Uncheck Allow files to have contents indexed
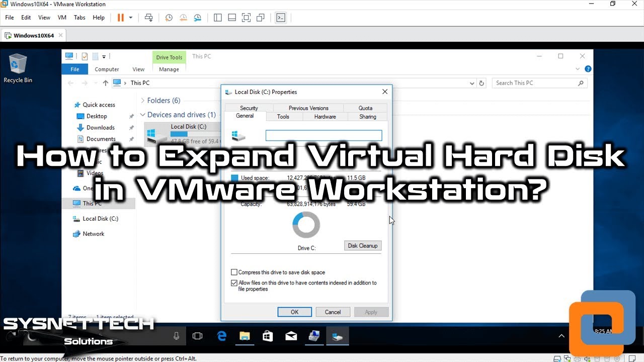This screenshot has height=362, width=644. pyautogui.click(x=234, y=283)
